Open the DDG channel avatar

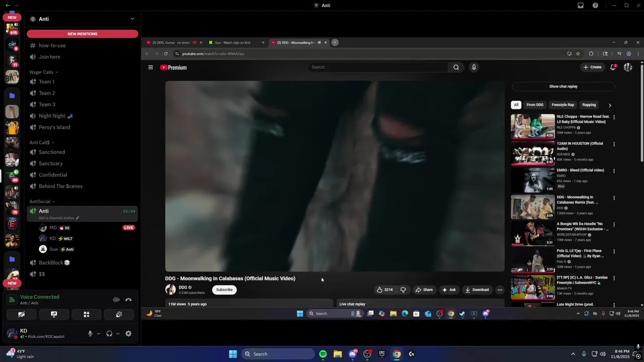171,290
